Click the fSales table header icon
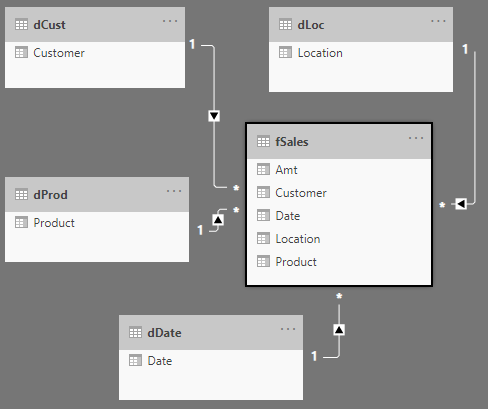488x409 pixels. click(x=263, y=142)
